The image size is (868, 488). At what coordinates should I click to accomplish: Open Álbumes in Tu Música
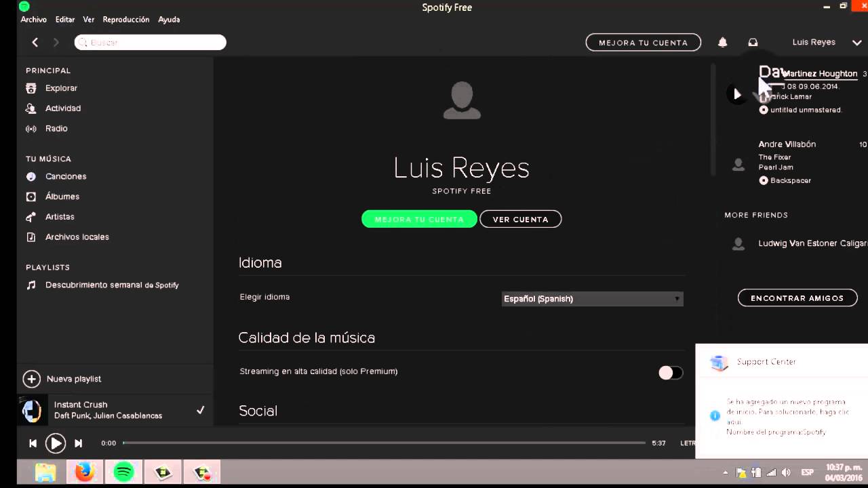62,197
